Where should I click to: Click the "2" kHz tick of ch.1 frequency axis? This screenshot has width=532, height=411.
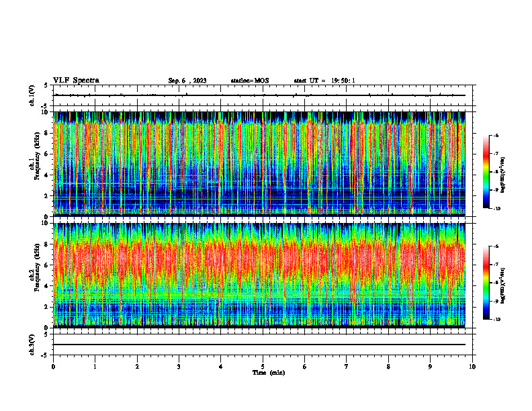coord(48,196)
